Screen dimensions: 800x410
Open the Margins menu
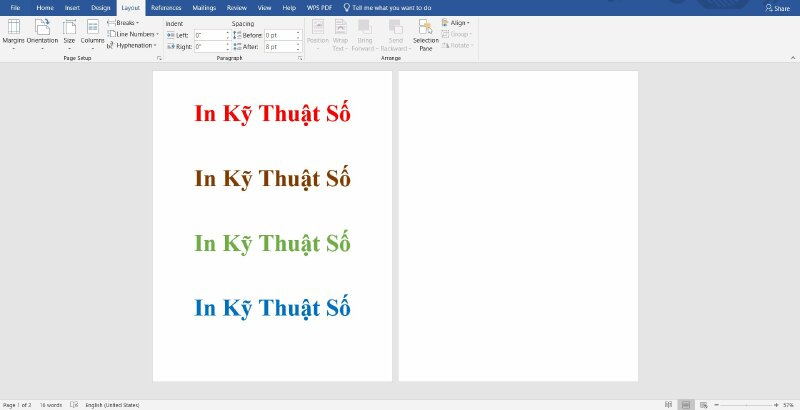click(x=13, y=35)
